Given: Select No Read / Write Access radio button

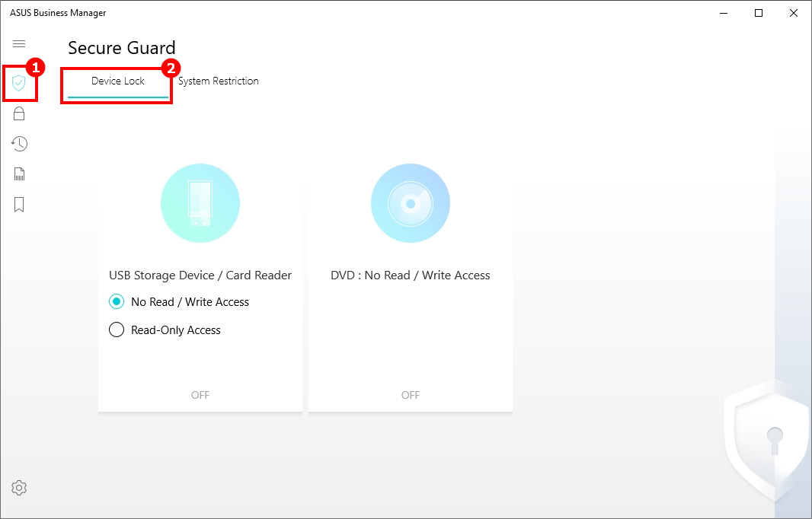Looking at the screenshot, I should coord(117,301).
